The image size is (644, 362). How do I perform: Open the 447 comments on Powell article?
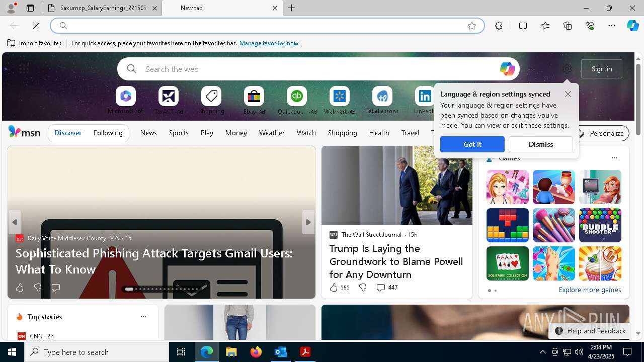pyautogui.click(x=387, y=288)
